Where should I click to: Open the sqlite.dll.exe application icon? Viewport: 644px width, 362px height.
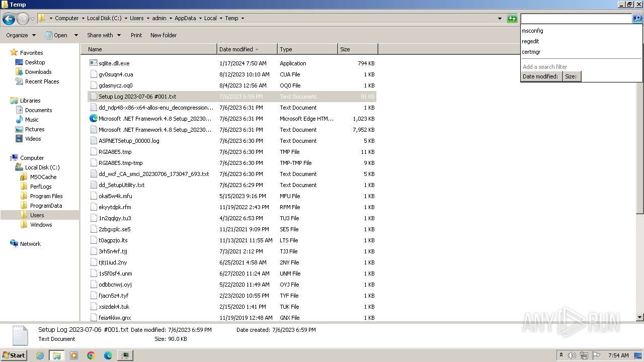pos(93,63)
